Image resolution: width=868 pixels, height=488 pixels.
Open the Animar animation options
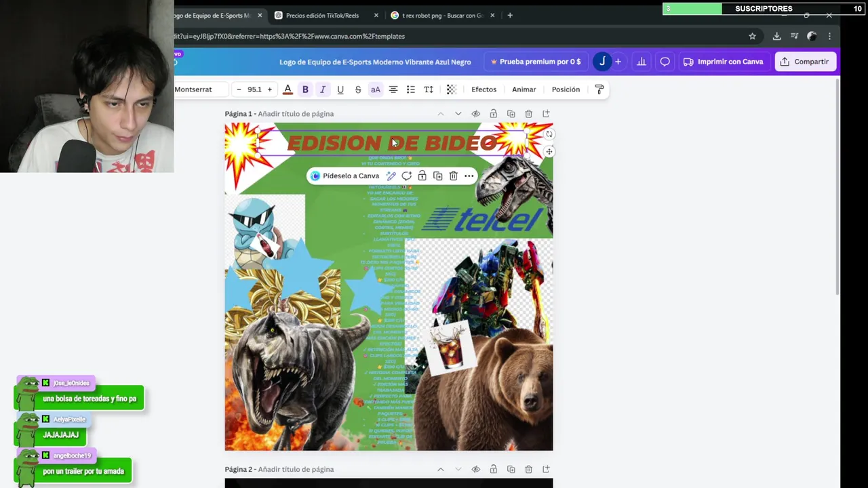(524, 89)
